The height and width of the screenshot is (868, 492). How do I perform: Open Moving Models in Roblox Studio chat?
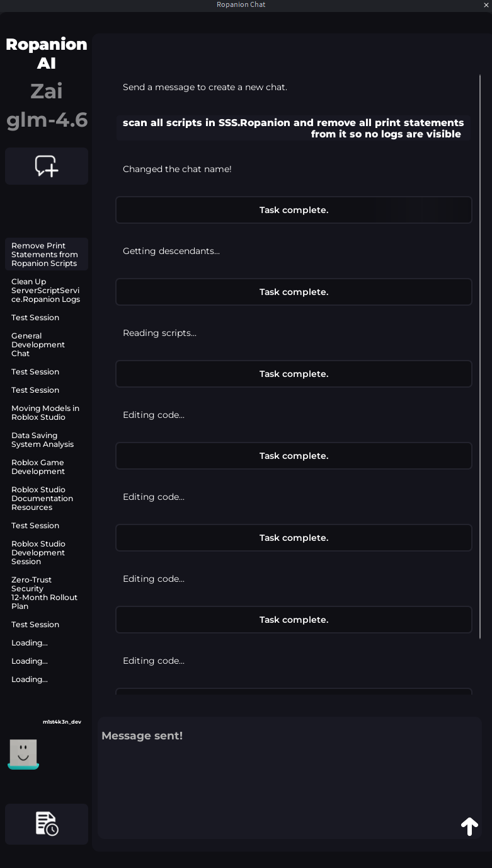47,413
